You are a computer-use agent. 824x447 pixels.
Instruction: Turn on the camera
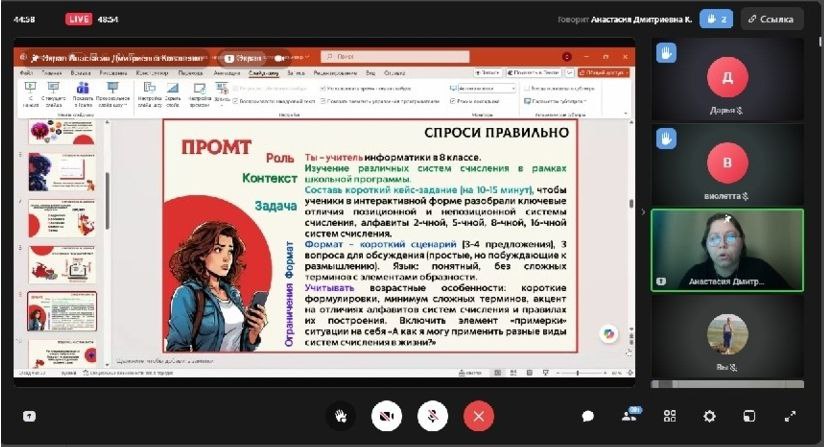click(x=387, y=416)
